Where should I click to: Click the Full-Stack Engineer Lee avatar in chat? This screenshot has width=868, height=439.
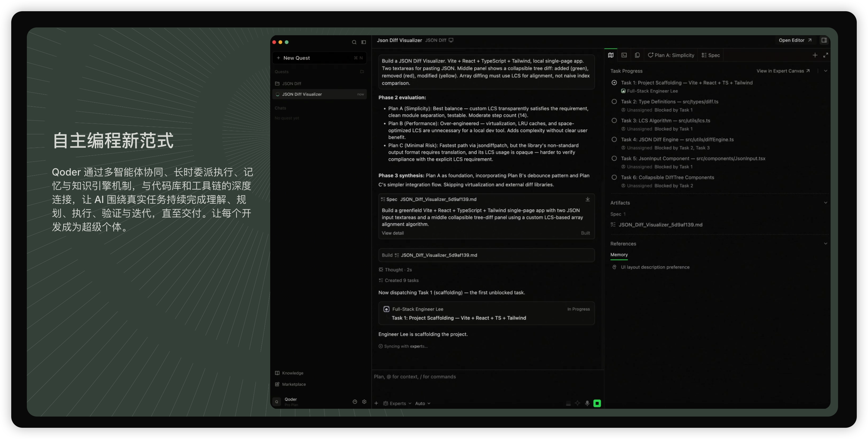[386, 309]
